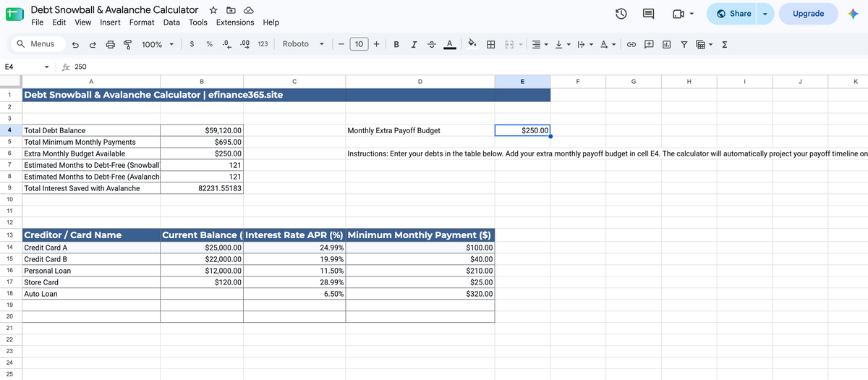Image resolution: width=868 pixels, height=380 pixels.
Task: Open the View menu
Action: coord(83,22)
